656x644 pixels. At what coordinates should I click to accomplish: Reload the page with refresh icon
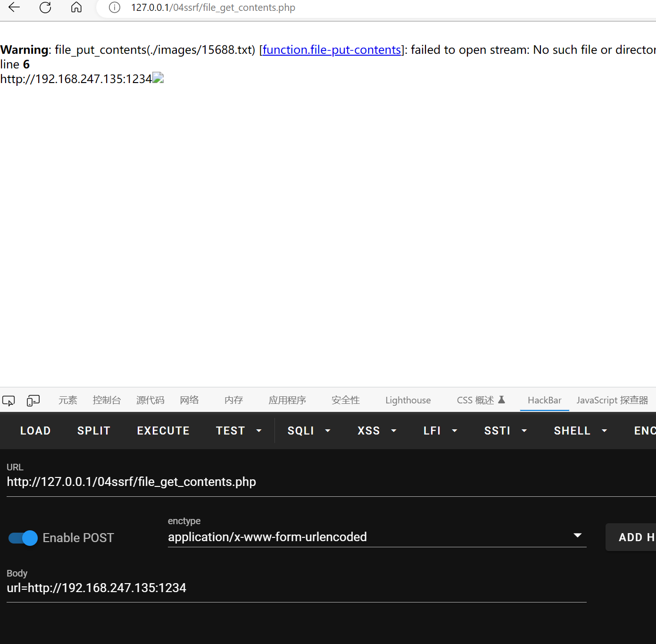(45, 8)
